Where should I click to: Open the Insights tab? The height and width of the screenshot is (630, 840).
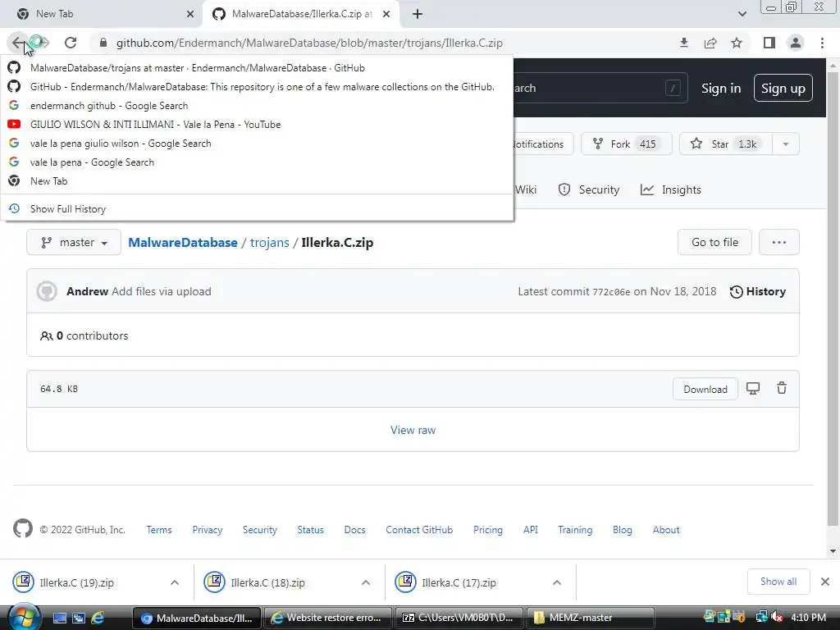tap(671, 189)
